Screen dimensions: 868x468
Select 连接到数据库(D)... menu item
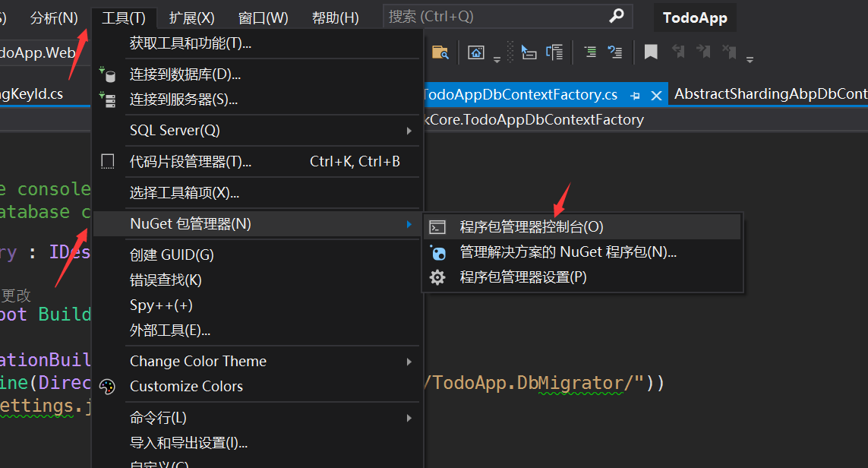click(257, 74)
